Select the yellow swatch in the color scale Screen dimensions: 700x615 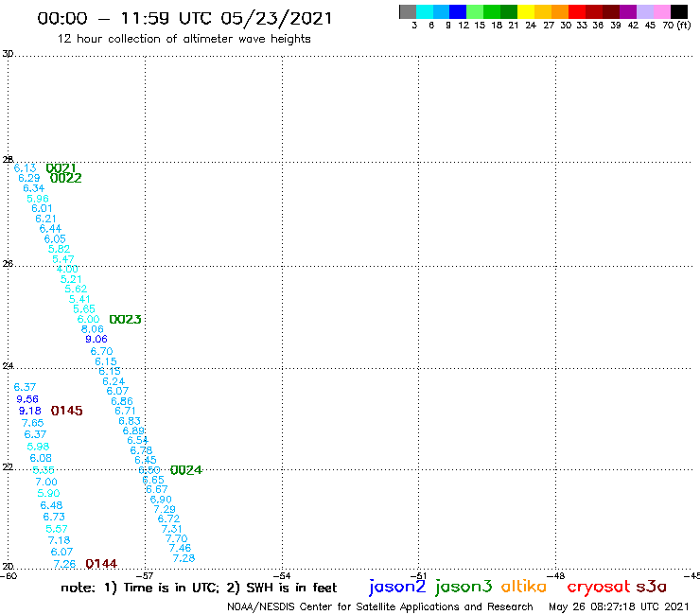526,11
